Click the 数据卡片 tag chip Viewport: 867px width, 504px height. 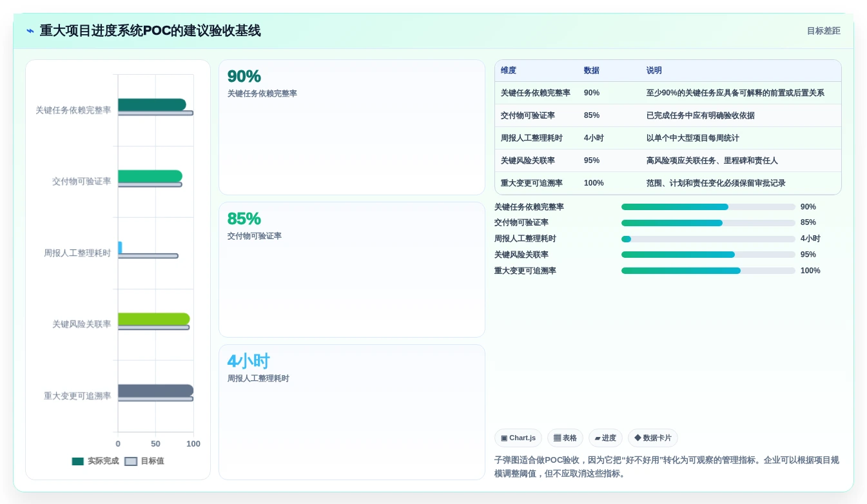(653, 438)
